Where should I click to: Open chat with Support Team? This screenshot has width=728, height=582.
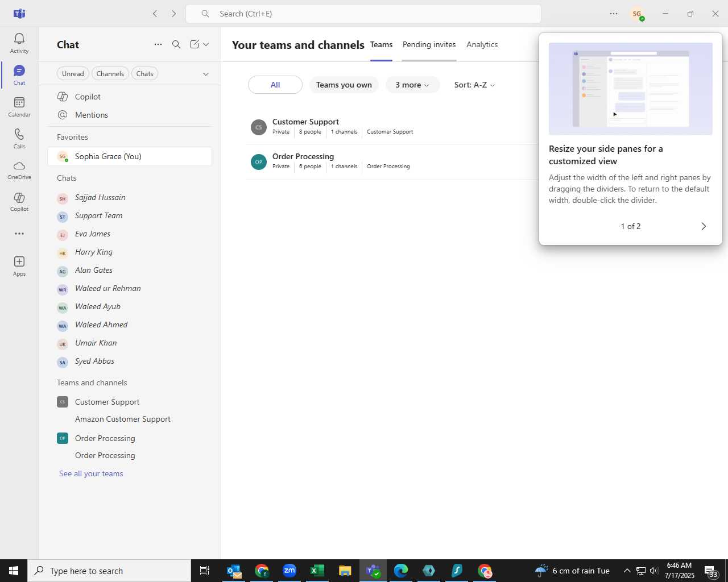130,216
